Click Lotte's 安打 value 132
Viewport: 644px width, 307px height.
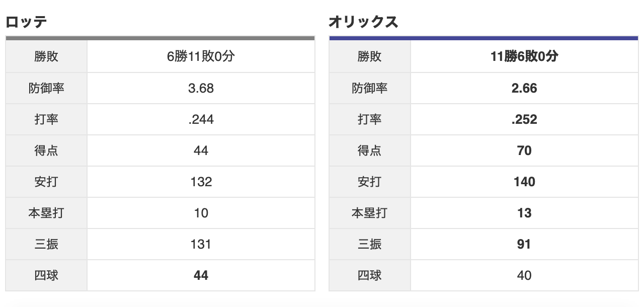tap(201, 182)
